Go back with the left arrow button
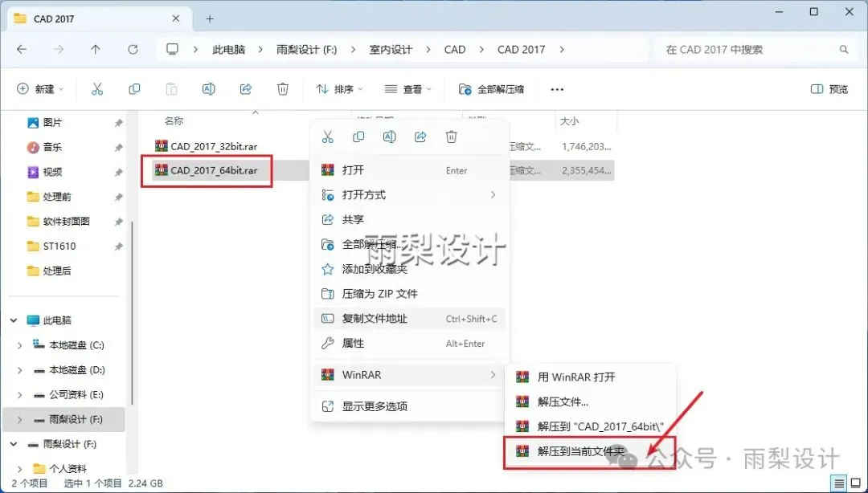Image resolution: width=868 pixels, height=493 pixels. tap(22, 49)
